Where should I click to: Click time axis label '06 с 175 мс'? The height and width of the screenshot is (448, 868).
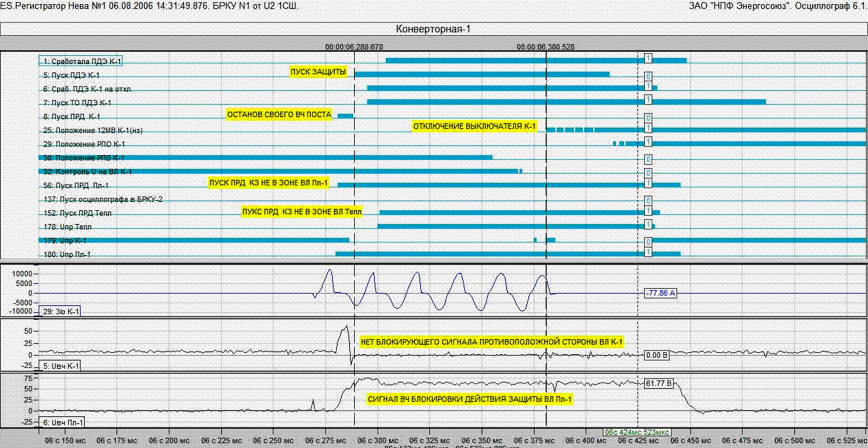(x=117, y=439)
